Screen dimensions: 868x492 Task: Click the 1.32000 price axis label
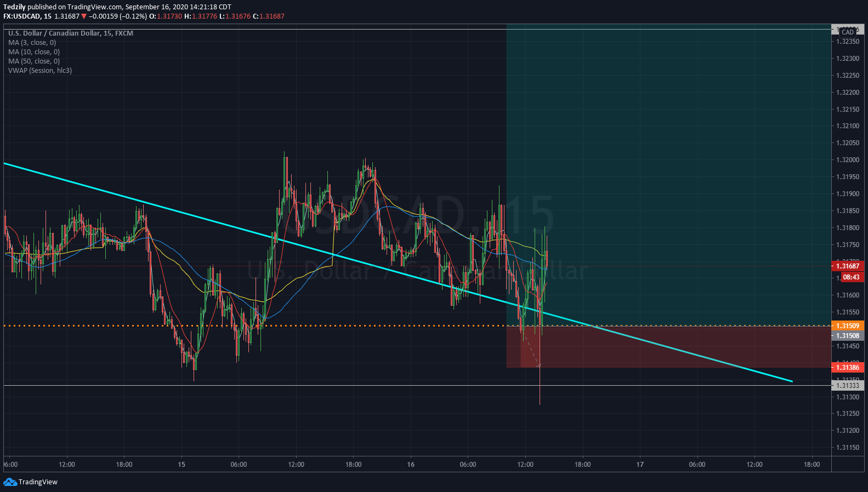(848, 160)
